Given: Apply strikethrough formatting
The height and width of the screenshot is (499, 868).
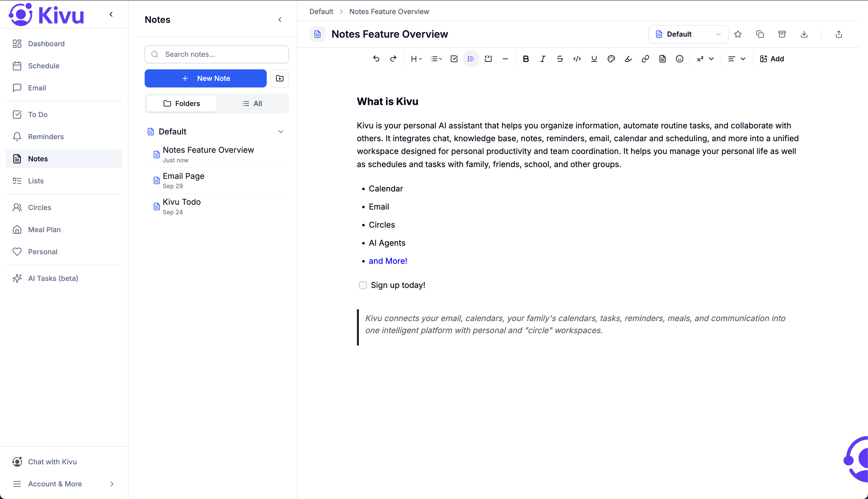Looking at the screenshot, I should [x=560, y=59].
